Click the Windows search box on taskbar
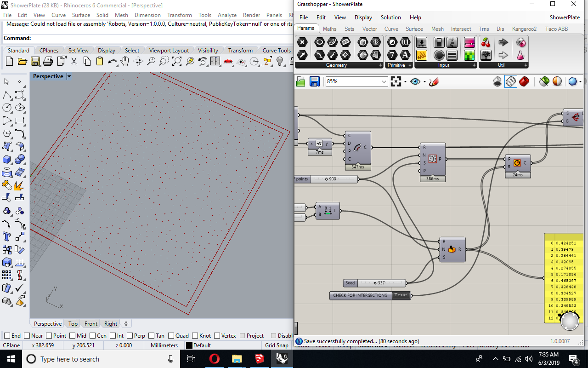The height and width of the screenshot is (368, 588). coord(100,359)
